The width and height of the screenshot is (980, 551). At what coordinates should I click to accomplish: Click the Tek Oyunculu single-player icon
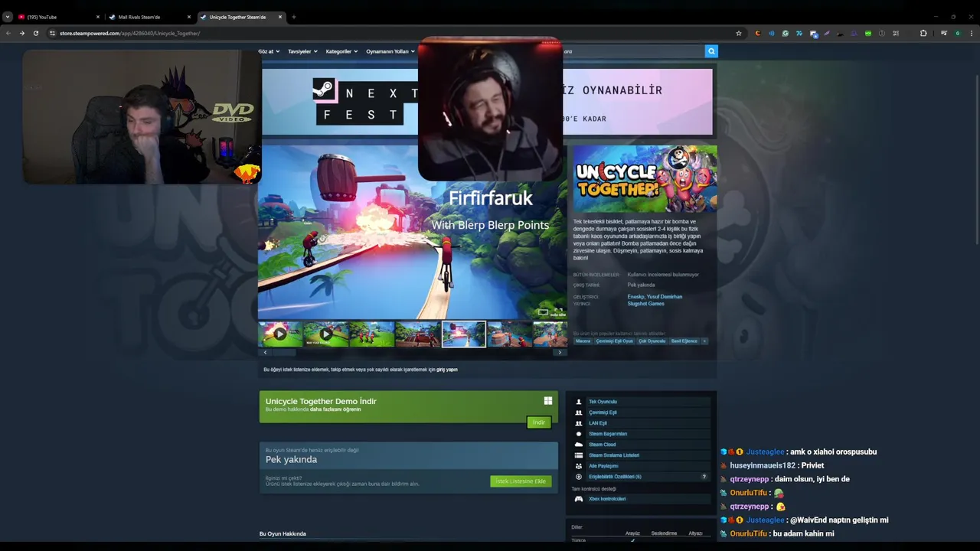pyautogui.click(x=579, y=402)
